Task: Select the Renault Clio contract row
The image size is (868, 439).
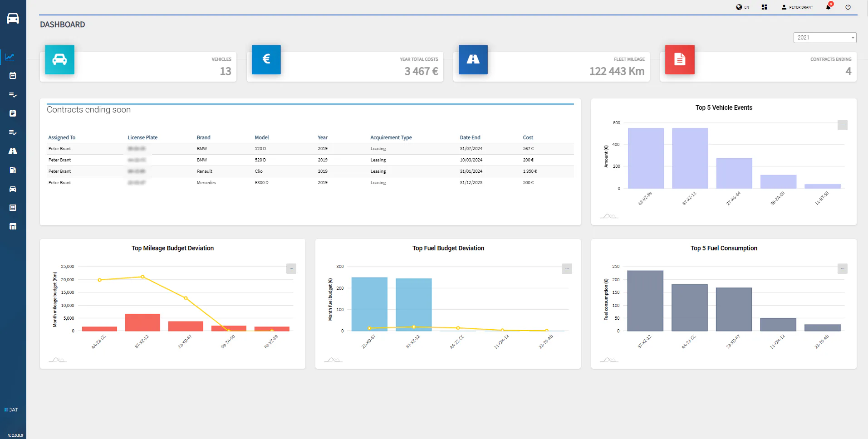Action: click(310, 171)
